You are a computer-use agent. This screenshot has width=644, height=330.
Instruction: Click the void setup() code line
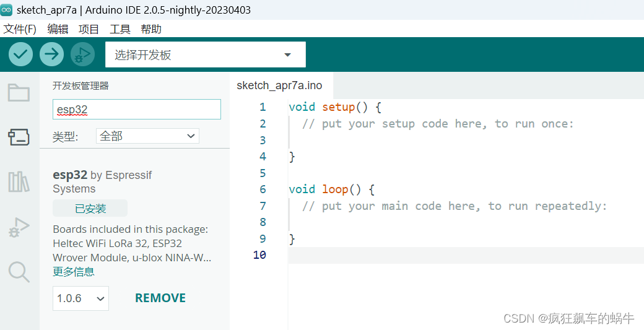[335, 107]
